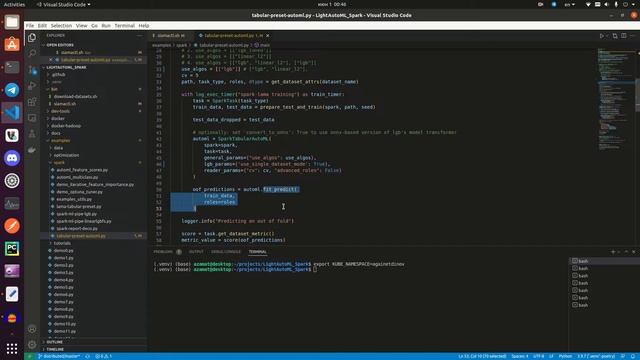Open the Explorer view in activity bar
640x360 pixels.
(32, 38)
